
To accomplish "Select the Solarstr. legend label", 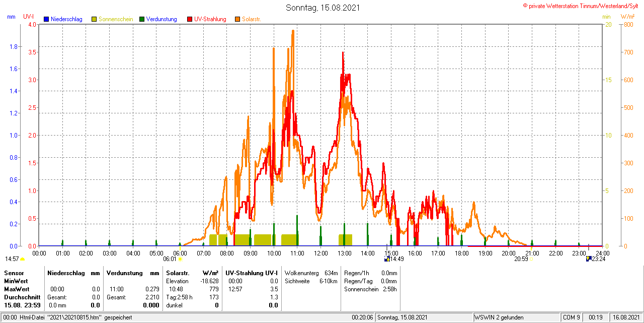I will (x=251, y=19).
